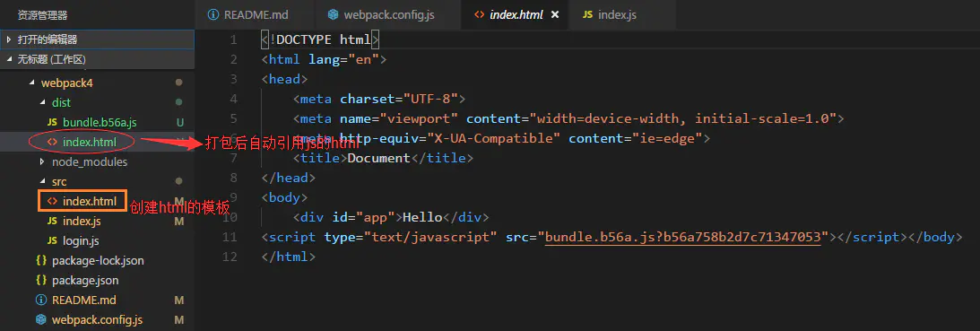Click the Hello text inside the div
This screenshot has height=331, width=980.
point(422,217)
